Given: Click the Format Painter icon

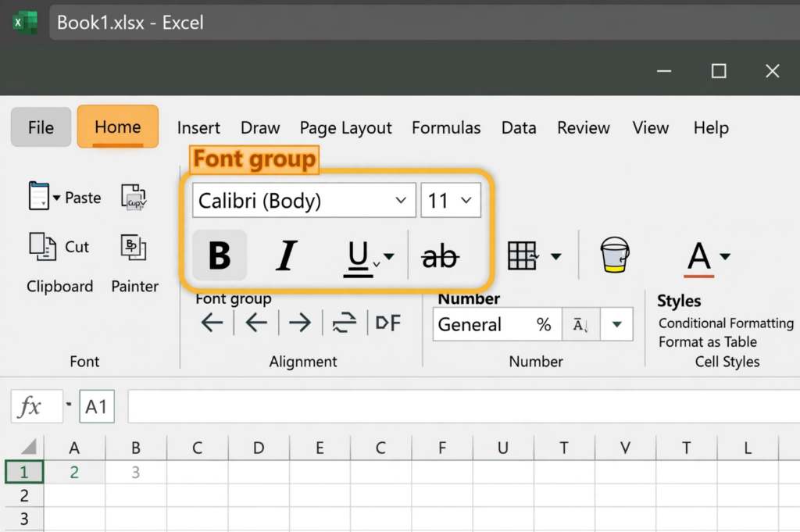Looking at the screenshot, I should (x=134, y=247).
